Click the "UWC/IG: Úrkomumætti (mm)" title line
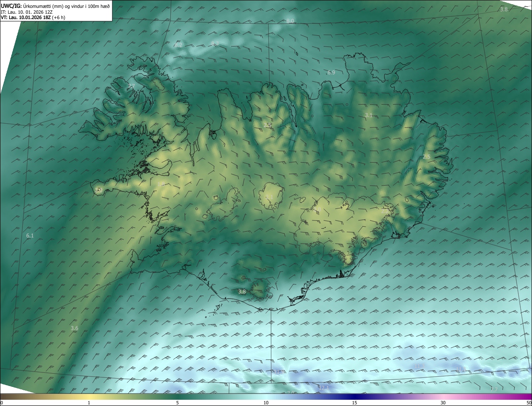Screen dimensions: 532x406 pos(55,6)
